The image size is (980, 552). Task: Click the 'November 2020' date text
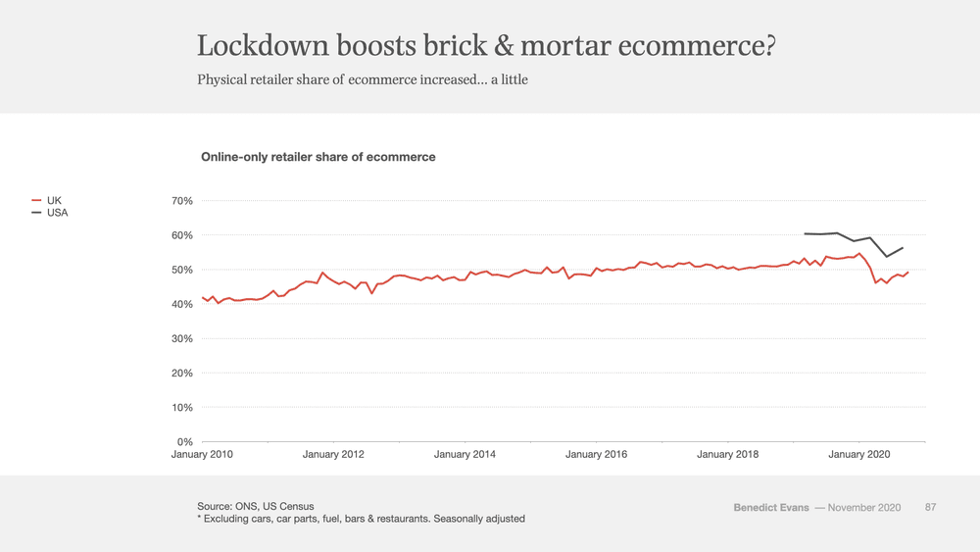pyautogui.click(x=864, y=508)
